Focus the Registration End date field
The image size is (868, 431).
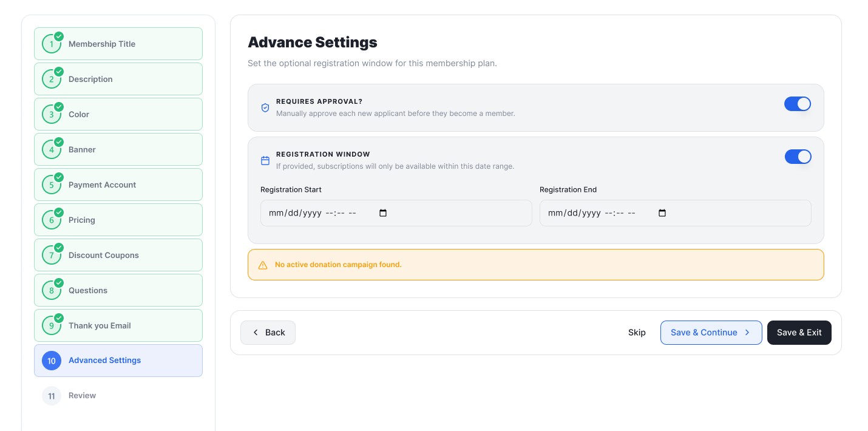tap(676, 213)
